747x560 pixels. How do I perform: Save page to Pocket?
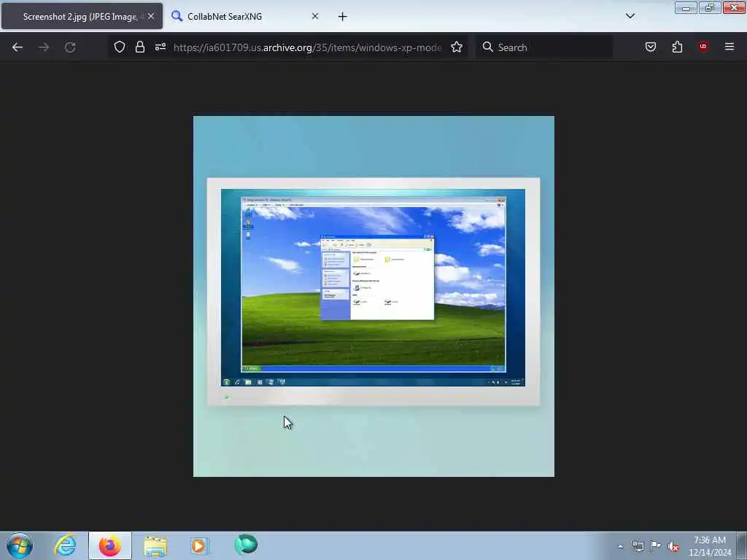(x=651, y=47)
